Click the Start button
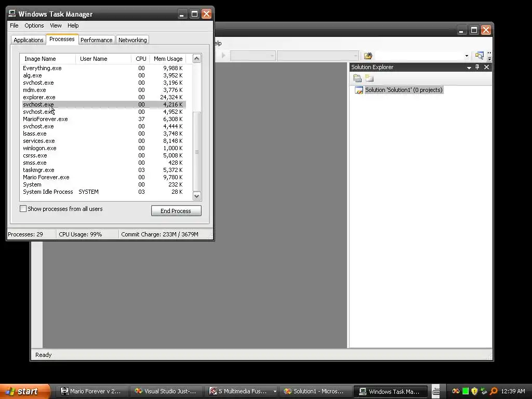Image resolution: width=532 pixels, height=399 pixels. pos(24,391)
